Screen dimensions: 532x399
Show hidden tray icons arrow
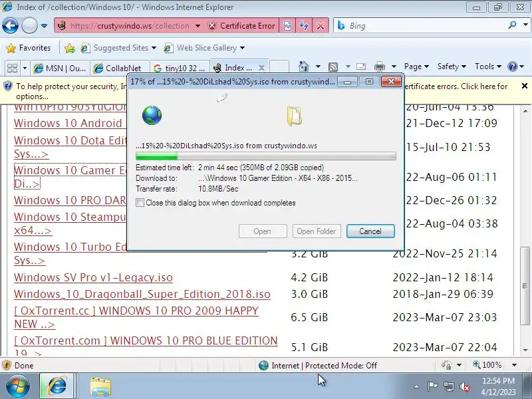point(417,386)
